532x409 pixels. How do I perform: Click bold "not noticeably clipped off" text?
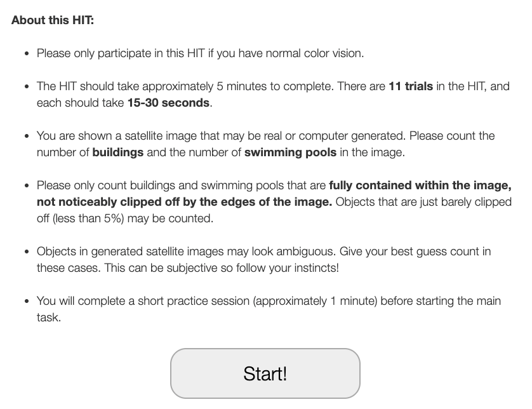point(102,202)
